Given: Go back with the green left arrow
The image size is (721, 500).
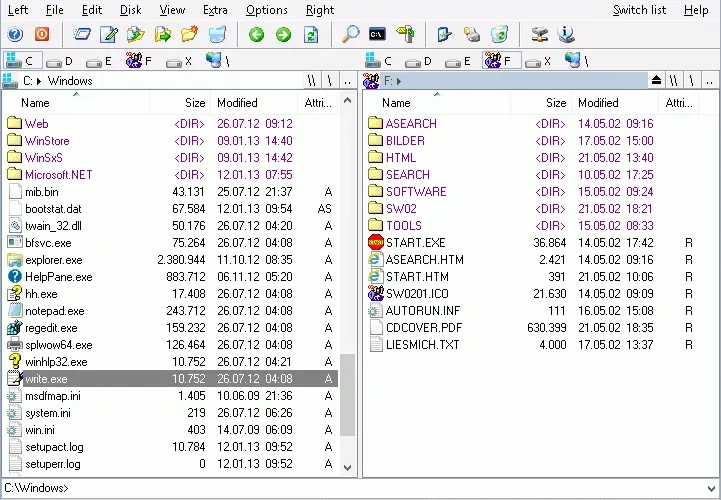Looking at the screenshot, I should (x=257, y=34).
